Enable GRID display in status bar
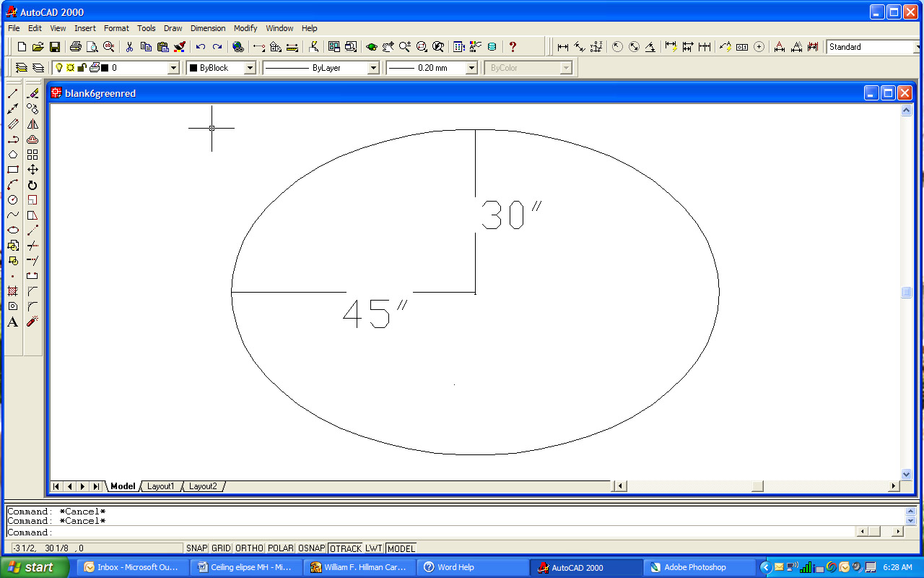This screenshot has height=578, width=924. click(x=221, y=548)
